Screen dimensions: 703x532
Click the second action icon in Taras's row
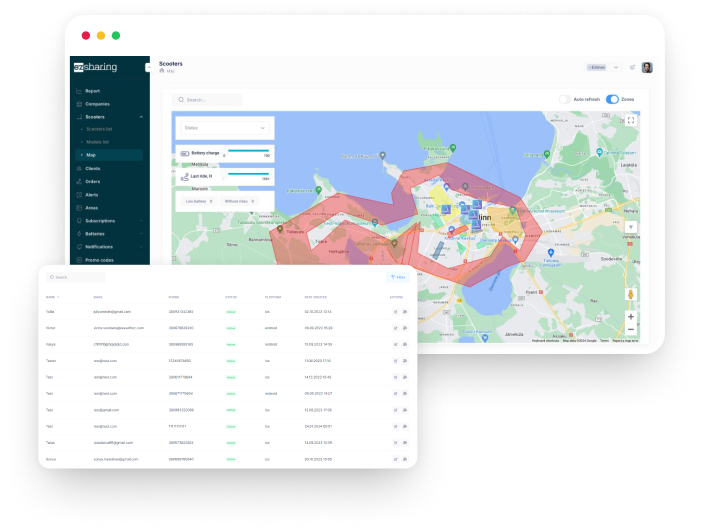point(405,443)
